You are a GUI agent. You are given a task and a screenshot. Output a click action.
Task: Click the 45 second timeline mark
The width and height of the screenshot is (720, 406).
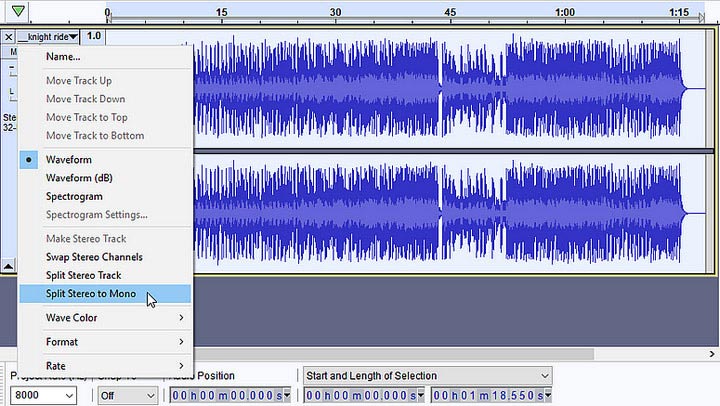click(x=450, y=12)
